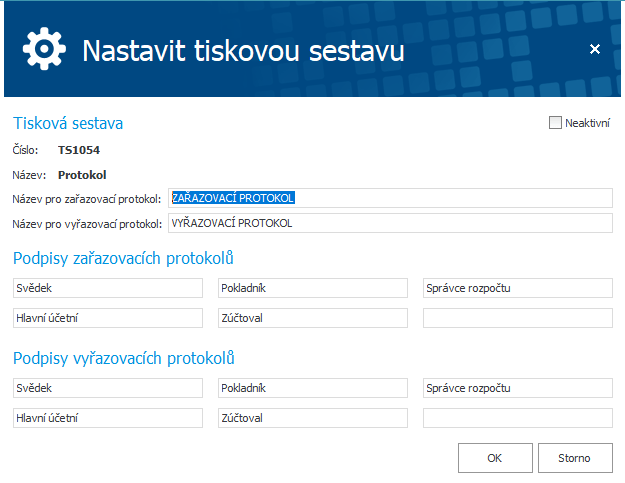Click the gear icon in the dialog header

point(44,49)
